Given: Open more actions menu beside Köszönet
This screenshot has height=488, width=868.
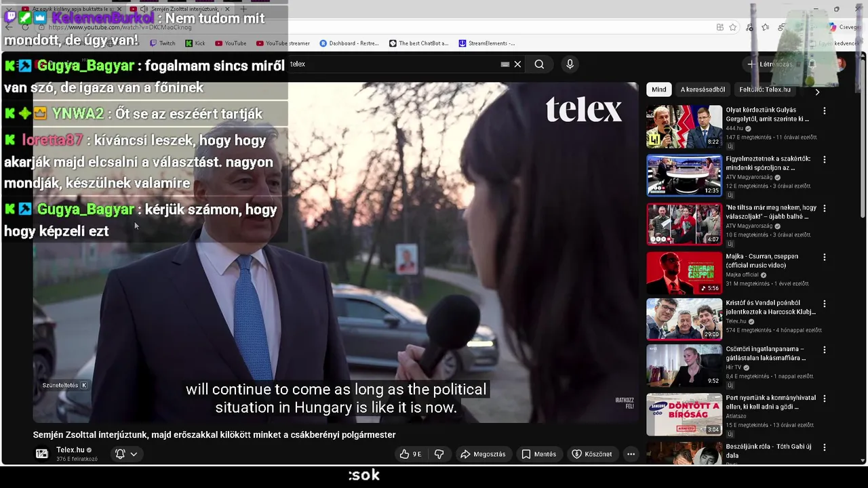Looking at the screenshot, I should pyautogui.click(x=631, y=454).
